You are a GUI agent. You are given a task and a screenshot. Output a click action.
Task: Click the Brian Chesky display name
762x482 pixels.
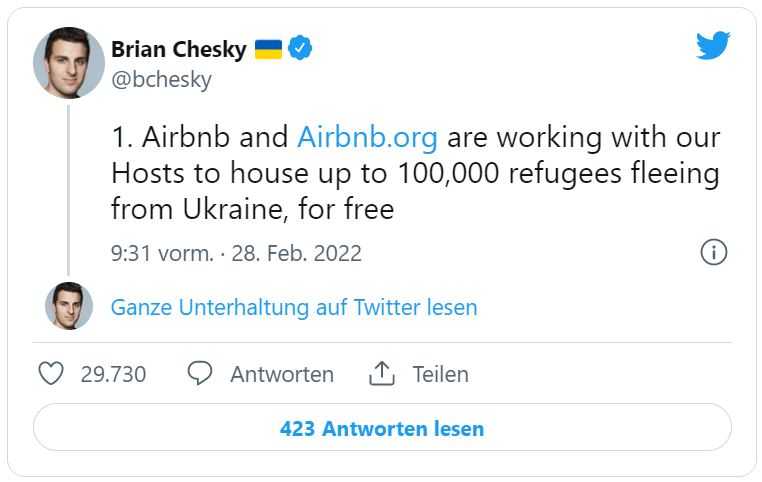tap(179, 49)
